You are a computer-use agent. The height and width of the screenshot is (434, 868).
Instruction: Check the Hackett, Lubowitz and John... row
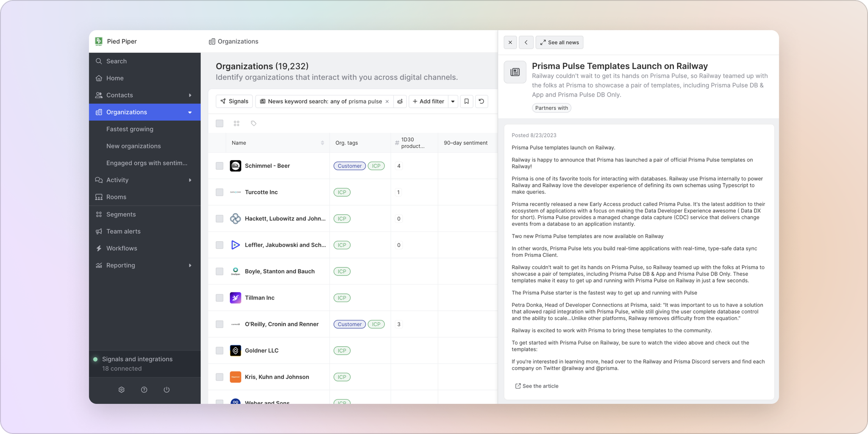point(220,219)
